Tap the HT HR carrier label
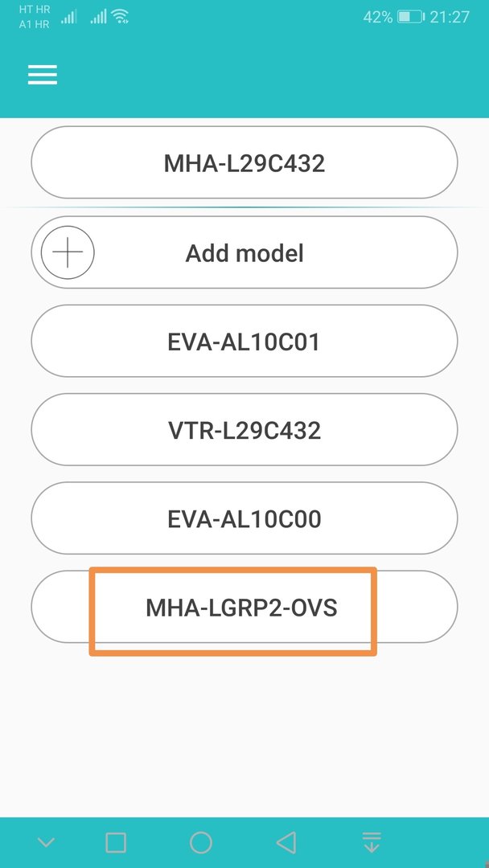Image resolution: width=489 pixels, height=868 pixels. tap(35, 10)
